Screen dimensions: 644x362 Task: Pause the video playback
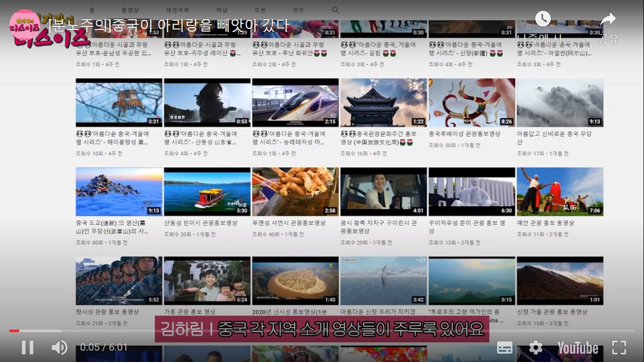pos(27,347)
